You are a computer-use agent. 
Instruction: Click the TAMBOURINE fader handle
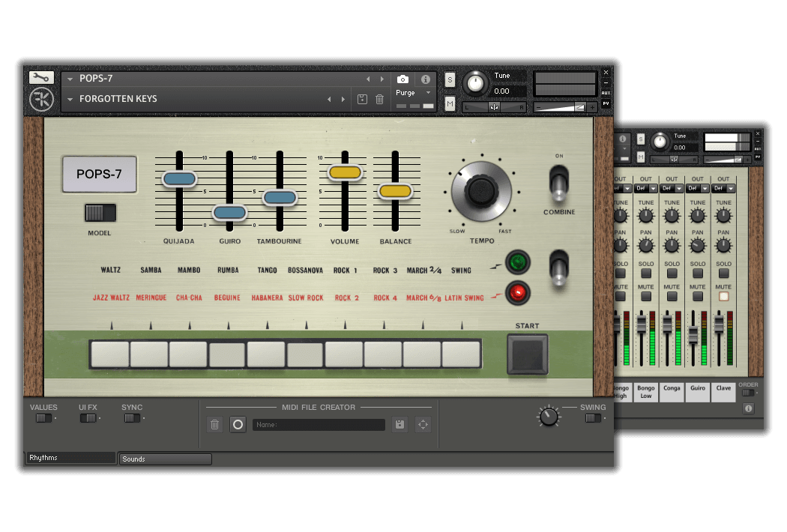coord(280,198)
